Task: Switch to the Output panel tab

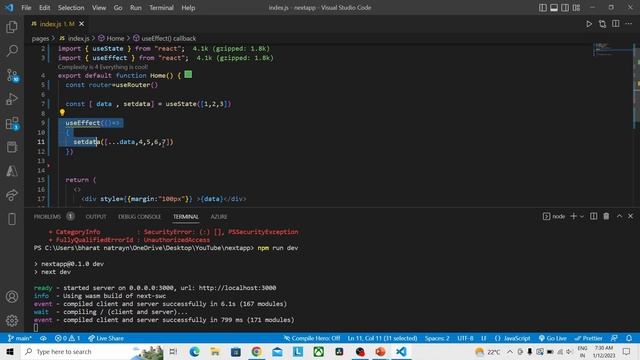Action: (96, 217)
